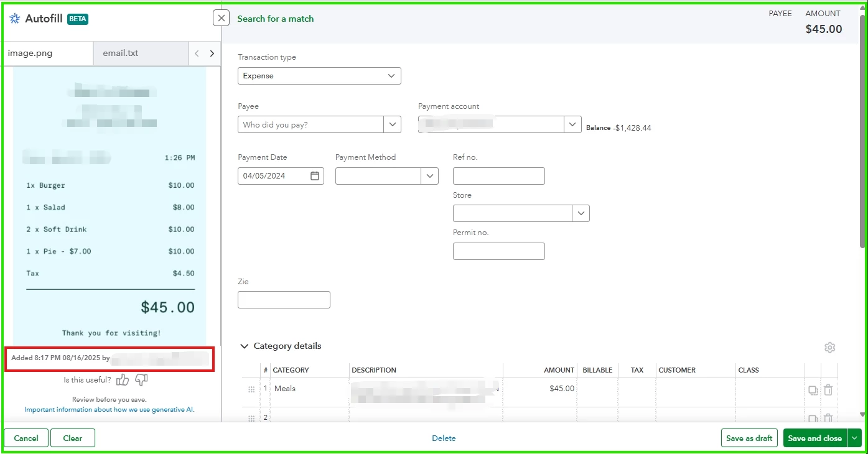Image resolution: width=868 pixels, height=454 pixels.
Task: Open generative AI information link
Action: (x=110, y=410)
